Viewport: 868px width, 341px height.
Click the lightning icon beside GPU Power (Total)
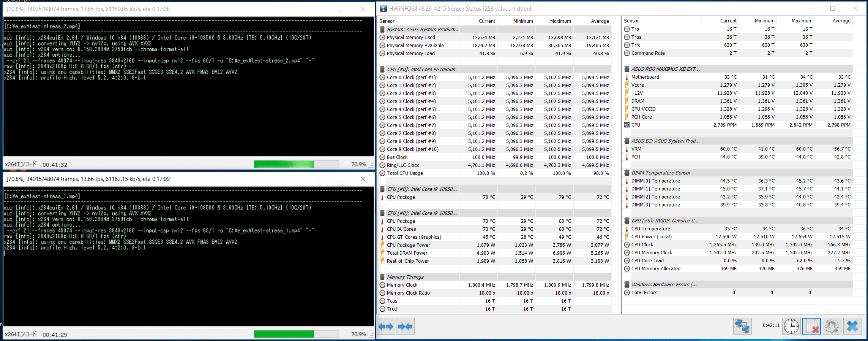tap(627, 236)
